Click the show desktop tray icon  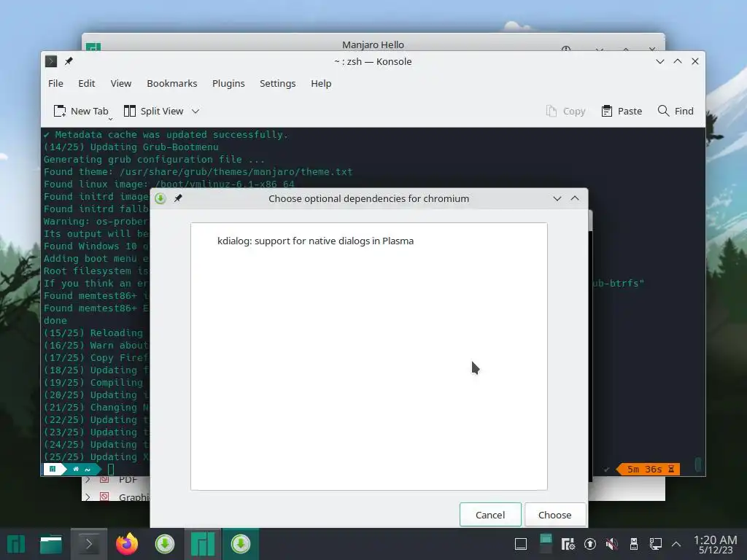tap(521, 544)
